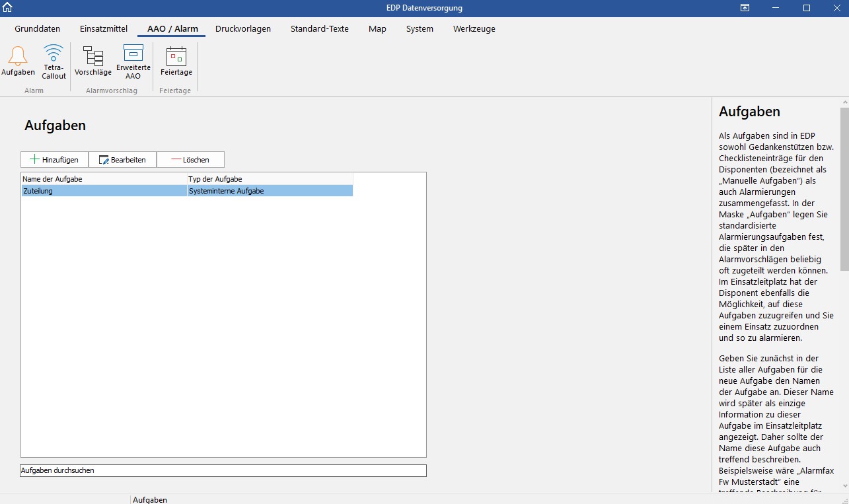
Task: Open Erweiterte AAO
Action: (133, 61)
